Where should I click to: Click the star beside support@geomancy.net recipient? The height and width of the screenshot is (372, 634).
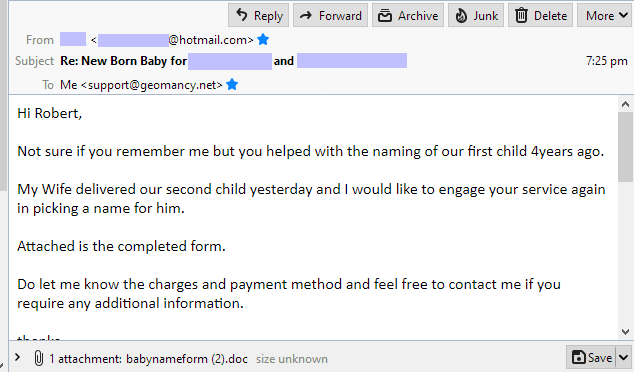pyautogui.click(x=232, y=85)
